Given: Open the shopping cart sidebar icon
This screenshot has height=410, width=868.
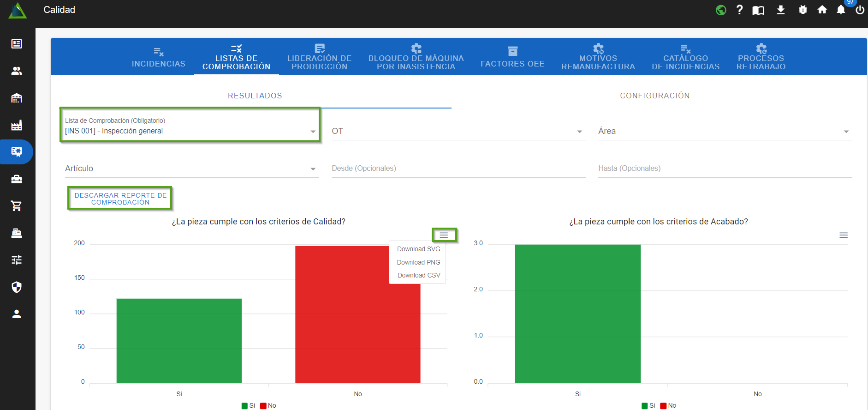Looking at the screenshot, I should (17, 206).
